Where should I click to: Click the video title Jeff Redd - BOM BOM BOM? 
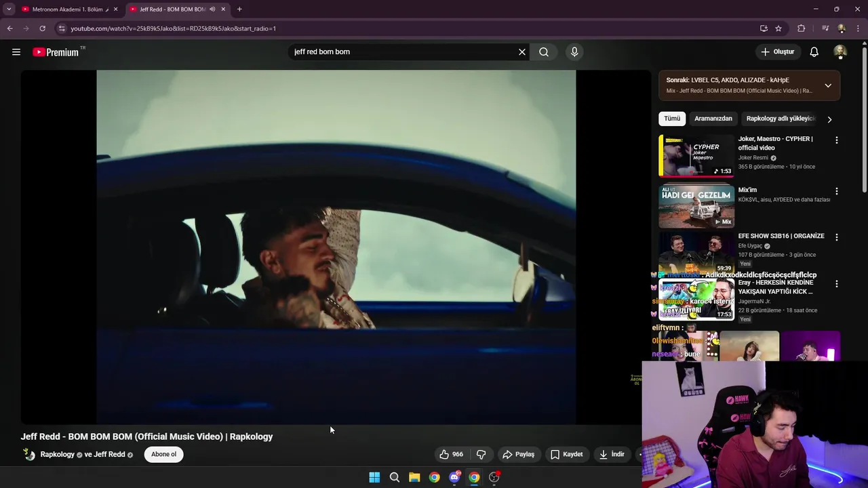(146, 436)
